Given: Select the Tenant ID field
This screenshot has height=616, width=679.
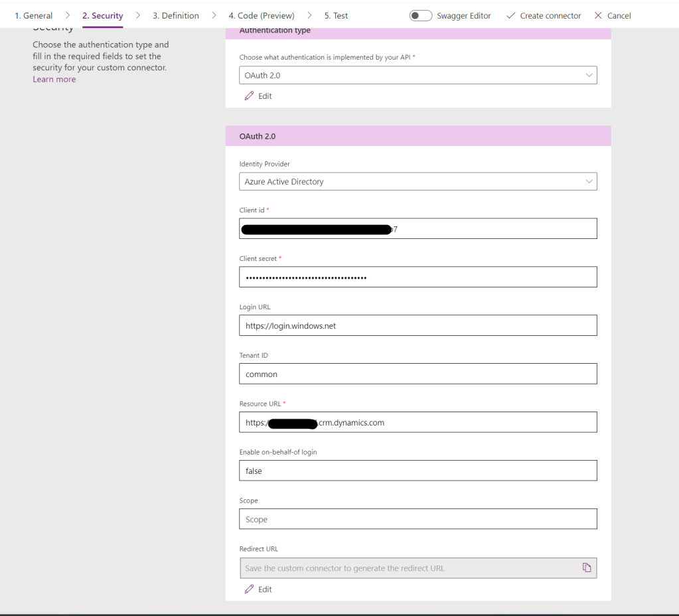Looking at the screenshot, I should pos(417,374).
